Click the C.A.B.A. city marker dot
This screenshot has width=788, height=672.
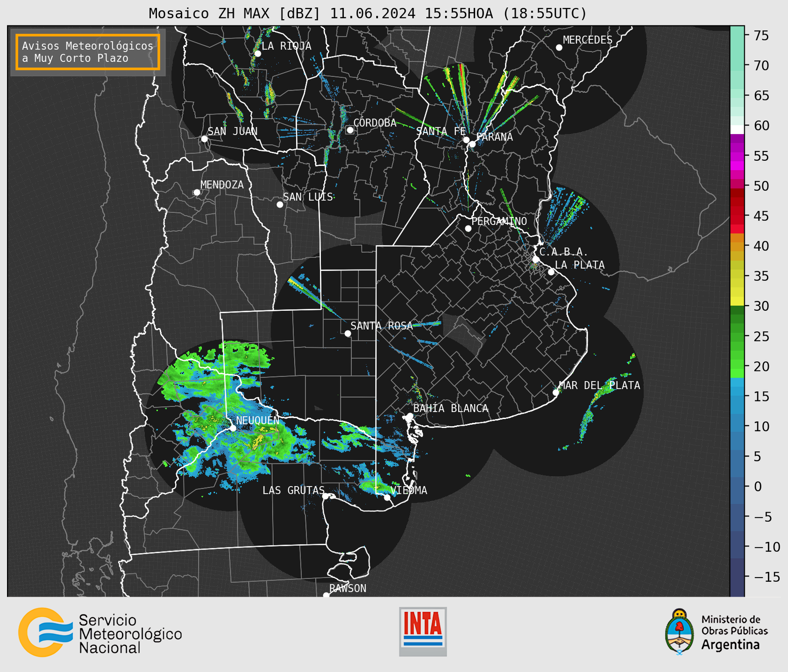tap(536, 259)
